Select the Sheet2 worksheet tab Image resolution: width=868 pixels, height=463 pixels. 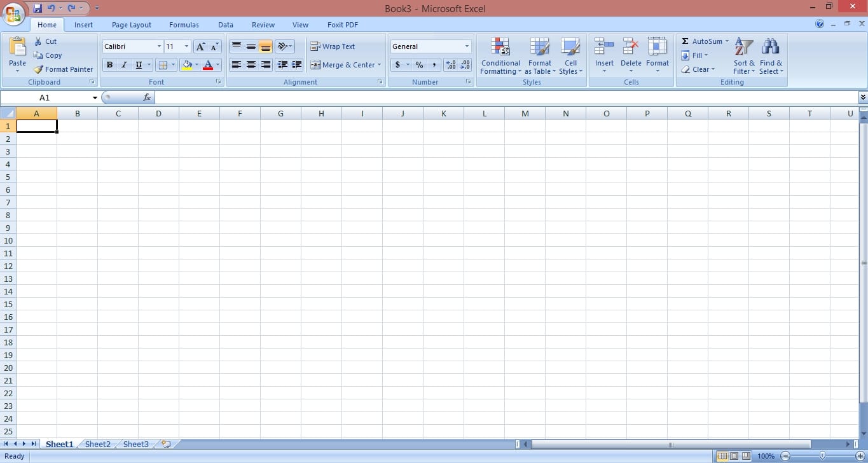point(98,444)
